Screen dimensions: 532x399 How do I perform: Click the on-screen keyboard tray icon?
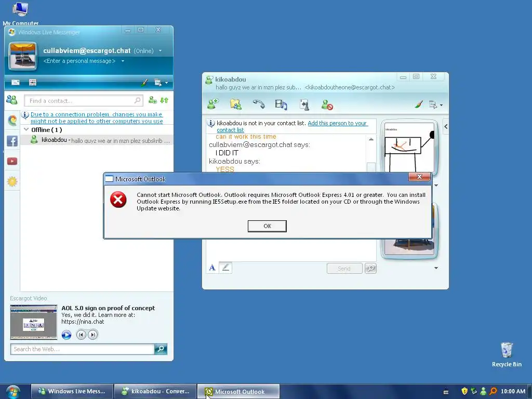pos(446,392)
